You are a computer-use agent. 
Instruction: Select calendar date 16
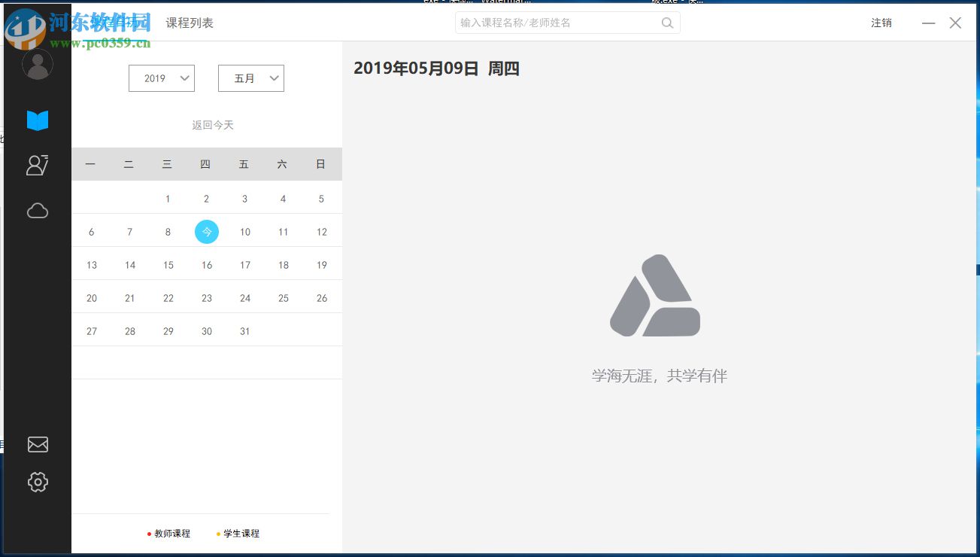click(207, 265)
